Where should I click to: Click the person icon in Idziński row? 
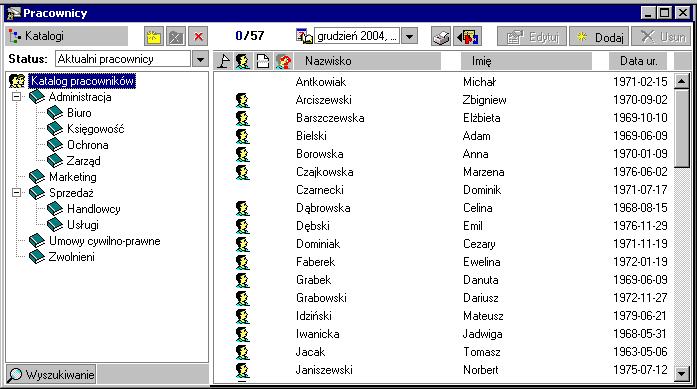pos(243,316)
